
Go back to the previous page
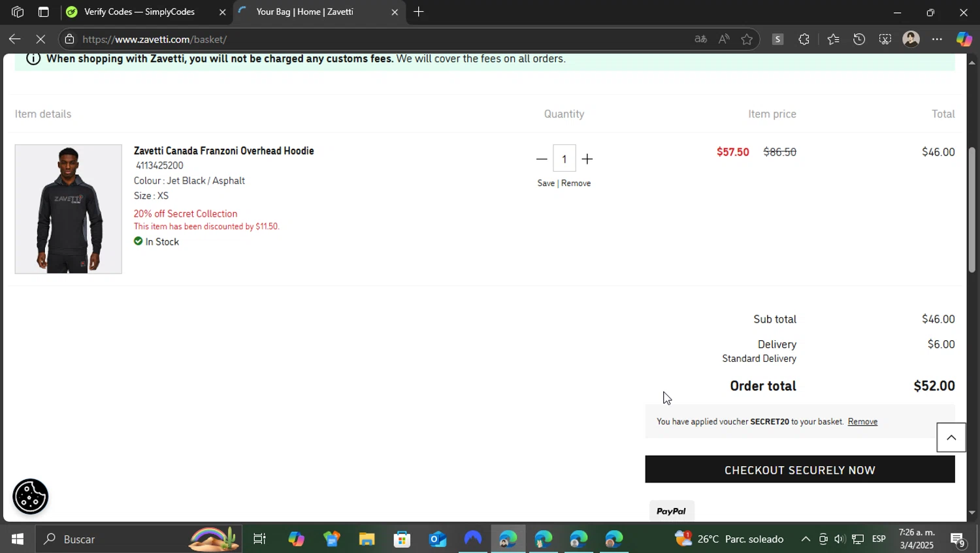coord(14,39)
